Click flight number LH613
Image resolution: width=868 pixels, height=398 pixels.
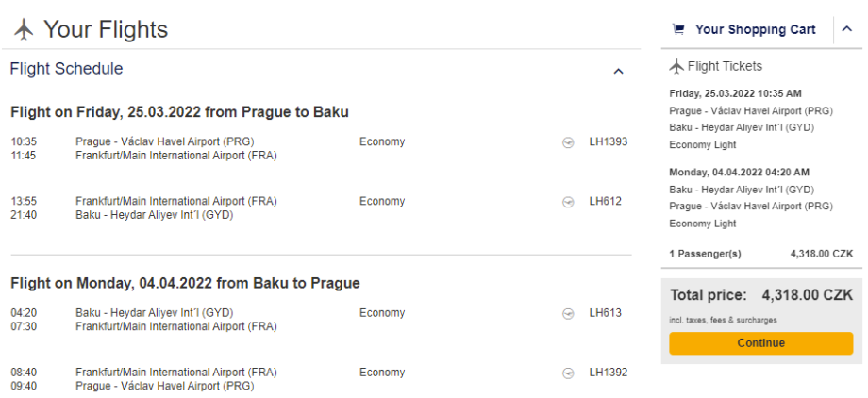(606, 313)
